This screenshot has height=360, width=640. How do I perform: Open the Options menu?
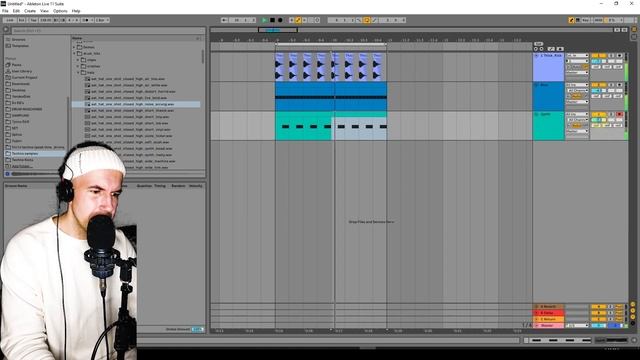pos(60,11)
